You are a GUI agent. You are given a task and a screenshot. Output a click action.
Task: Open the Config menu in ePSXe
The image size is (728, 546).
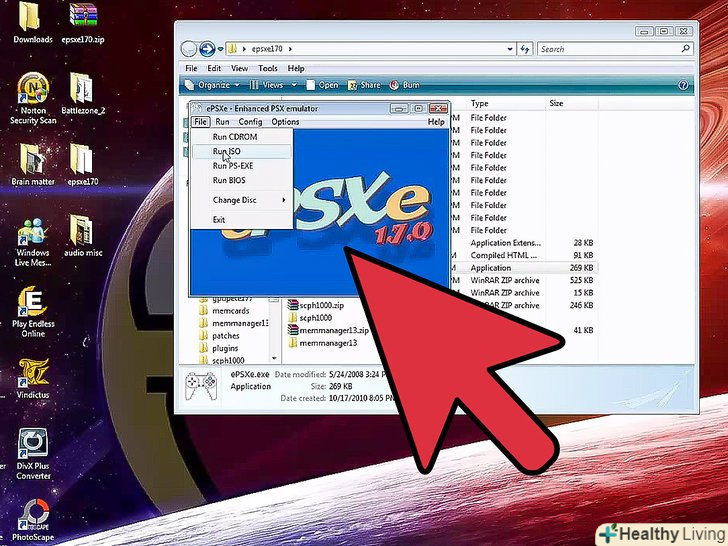[x=250, y=121]
